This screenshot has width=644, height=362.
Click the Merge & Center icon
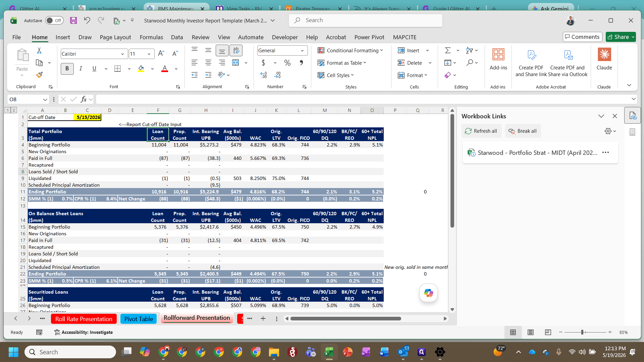[x=236, y=63]
